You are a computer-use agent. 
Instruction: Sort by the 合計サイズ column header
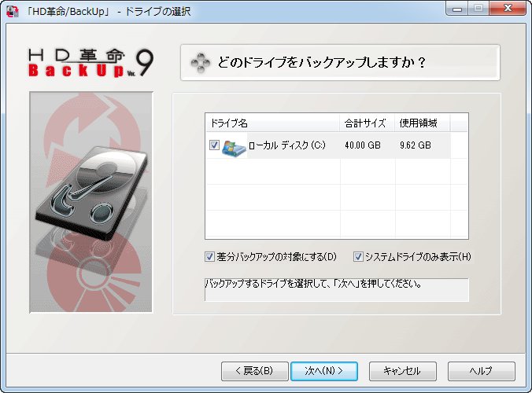tap(367, 123)
